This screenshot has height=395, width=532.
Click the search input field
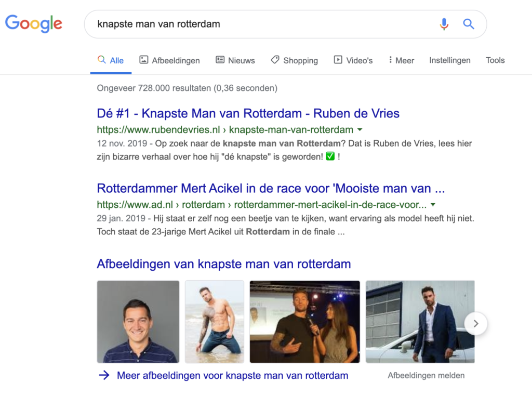285,24
